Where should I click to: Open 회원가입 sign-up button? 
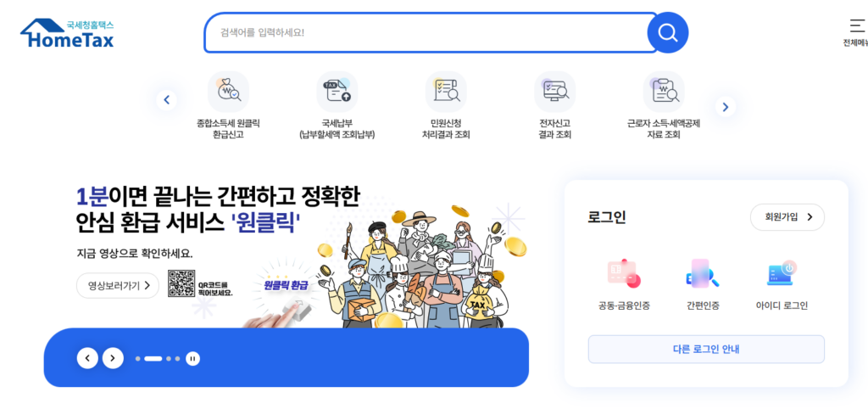click(x=787, y=217)
